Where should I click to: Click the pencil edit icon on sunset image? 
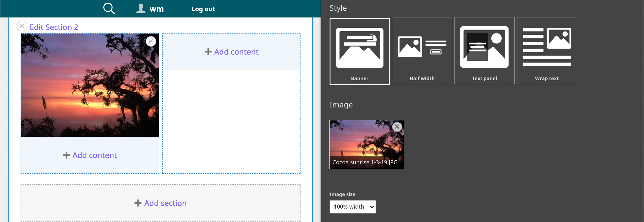tap(151, 41)
